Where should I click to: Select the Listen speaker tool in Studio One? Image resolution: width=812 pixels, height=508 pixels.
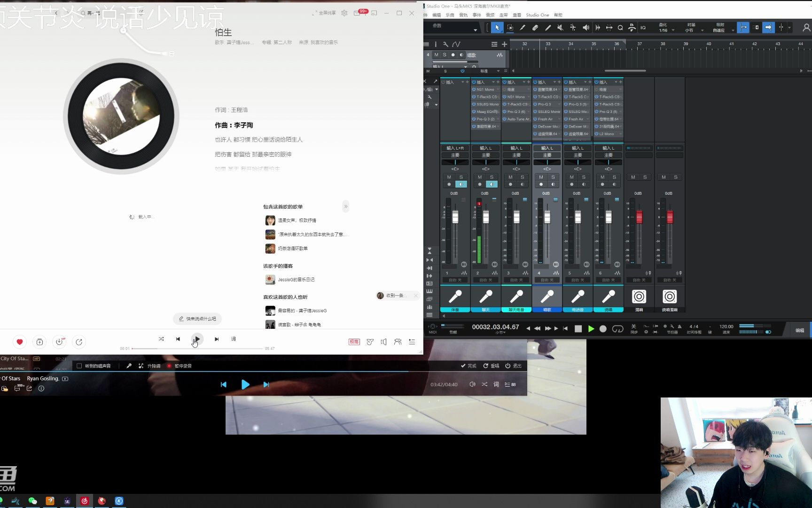pyautogui.click(x=586, y=28)
